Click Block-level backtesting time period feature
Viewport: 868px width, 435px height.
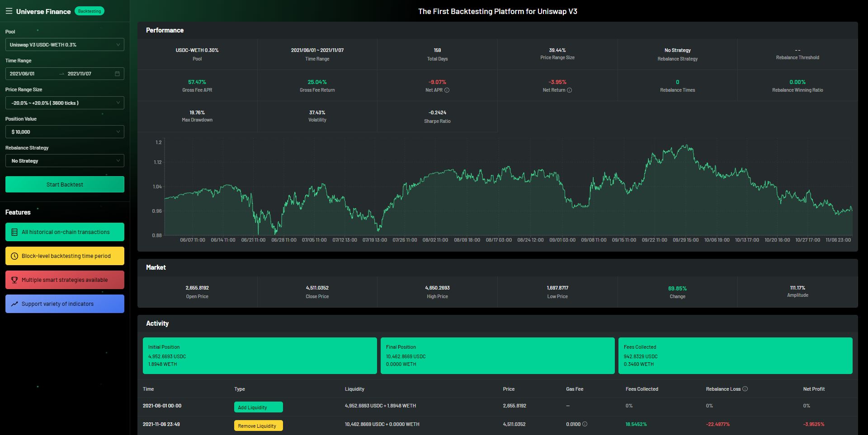(x=65, y=256)
